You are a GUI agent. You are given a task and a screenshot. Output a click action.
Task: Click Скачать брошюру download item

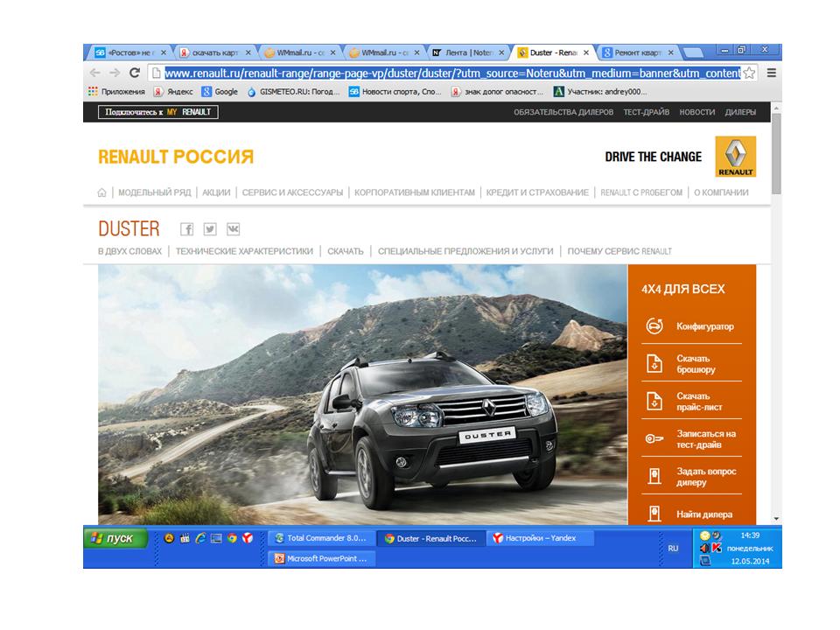pyautogui.click(x=691, y=364)
